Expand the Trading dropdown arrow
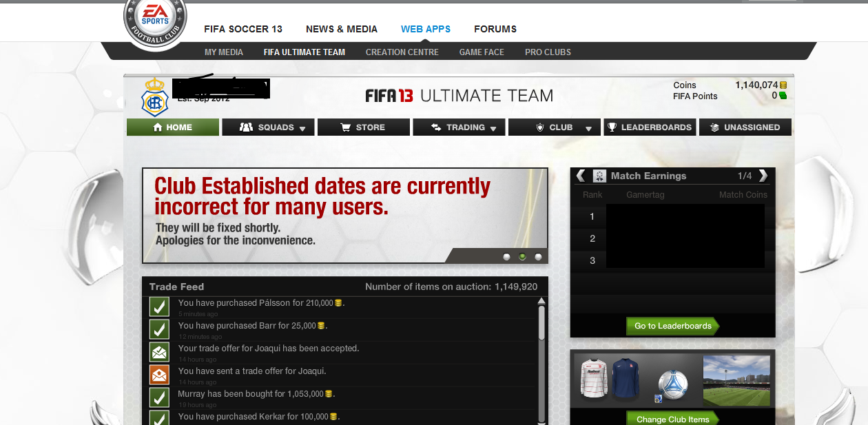 pyautogui.click(x=493, y=129)
